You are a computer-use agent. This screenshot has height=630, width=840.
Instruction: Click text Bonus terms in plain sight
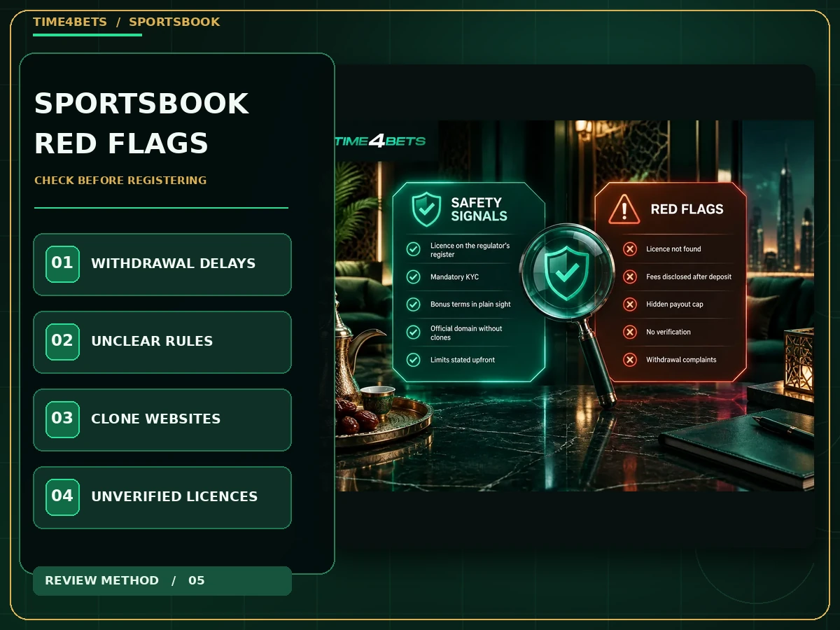470,304
